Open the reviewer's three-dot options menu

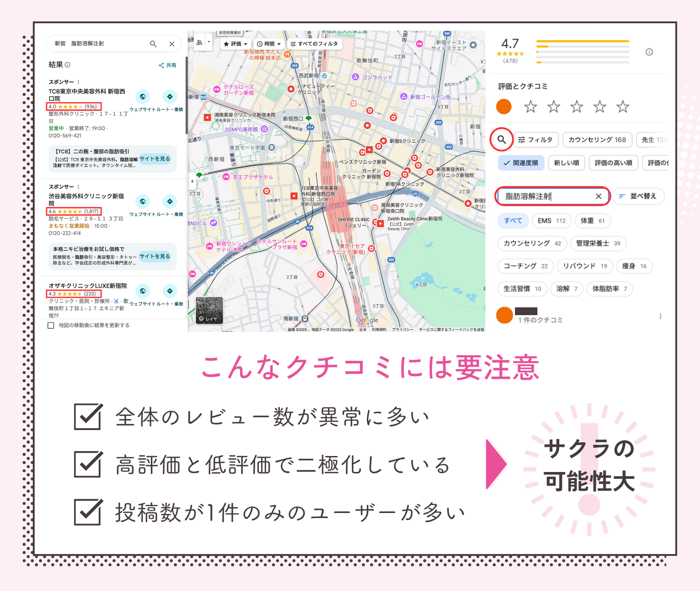click(660, 316)
